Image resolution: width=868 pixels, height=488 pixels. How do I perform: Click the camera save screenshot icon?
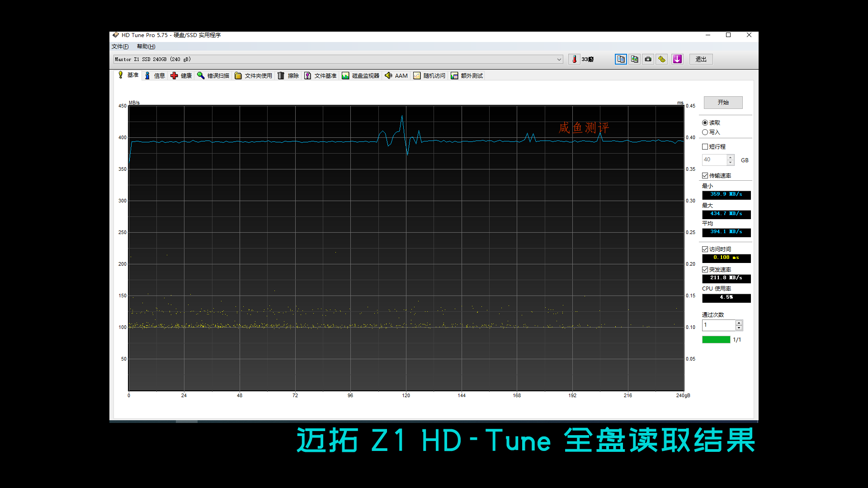pyautogui.click(x=648, y=59)
